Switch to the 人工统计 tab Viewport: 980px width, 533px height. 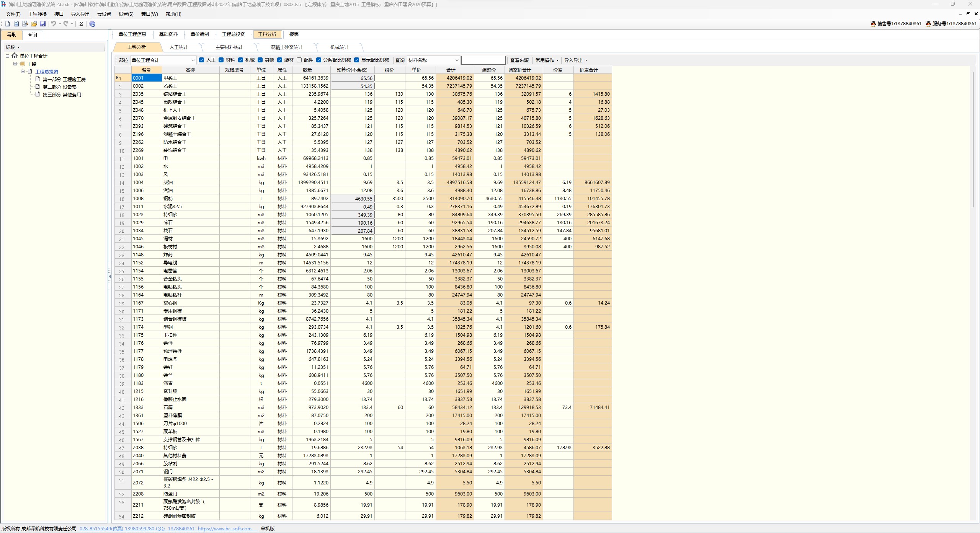click(x=179, y=47)
